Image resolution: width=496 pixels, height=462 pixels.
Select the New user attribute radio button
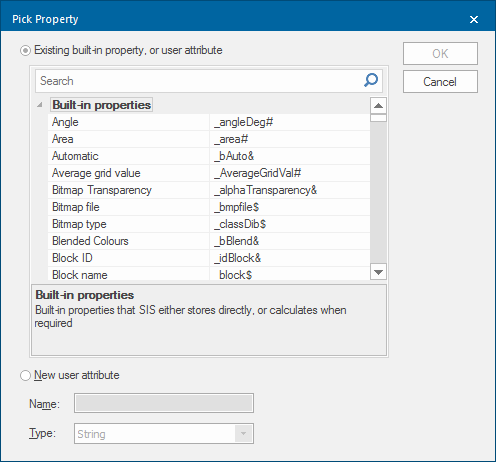tap(25, 375)
